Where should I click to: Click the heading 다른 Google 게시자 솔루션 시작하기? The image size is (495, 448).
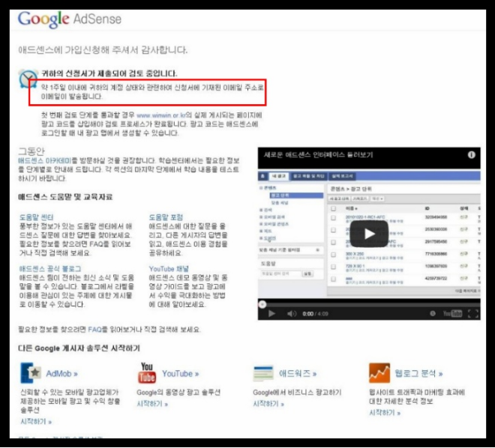pos(79,348)
